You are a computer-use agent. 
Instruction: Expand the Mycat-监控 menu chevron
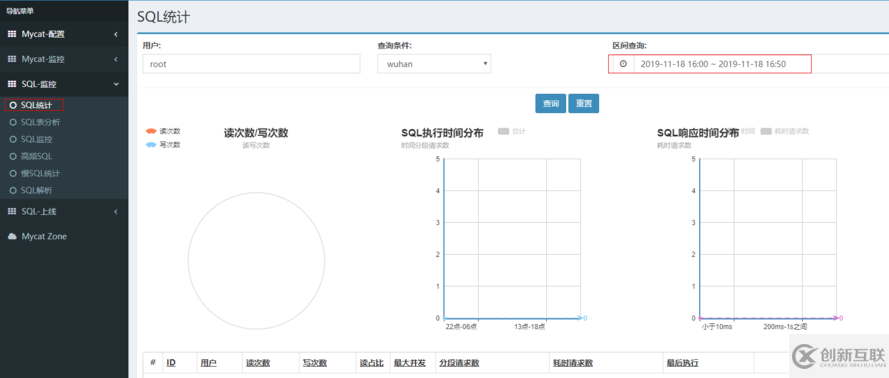[116, 59]
